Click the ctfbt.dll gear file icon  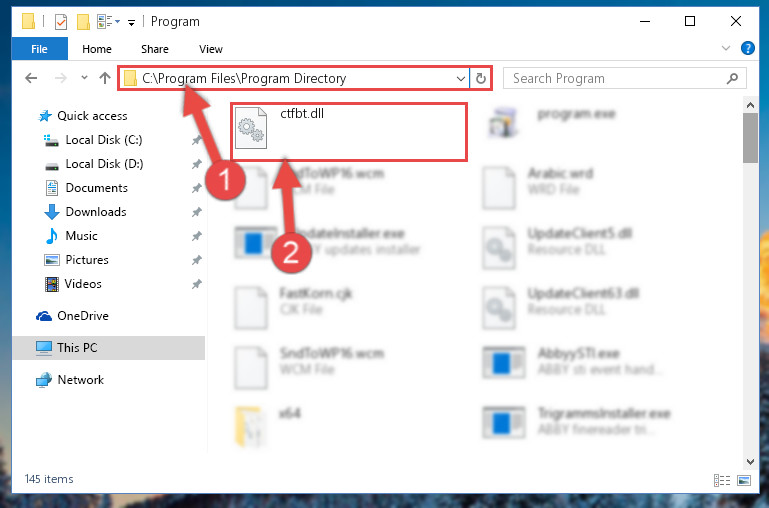tap(251, 128)
